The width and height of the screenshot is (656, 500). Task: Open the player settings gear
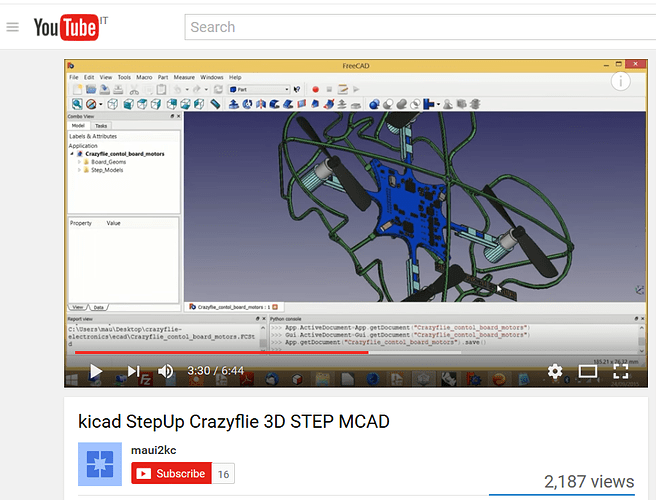point(555,371)
